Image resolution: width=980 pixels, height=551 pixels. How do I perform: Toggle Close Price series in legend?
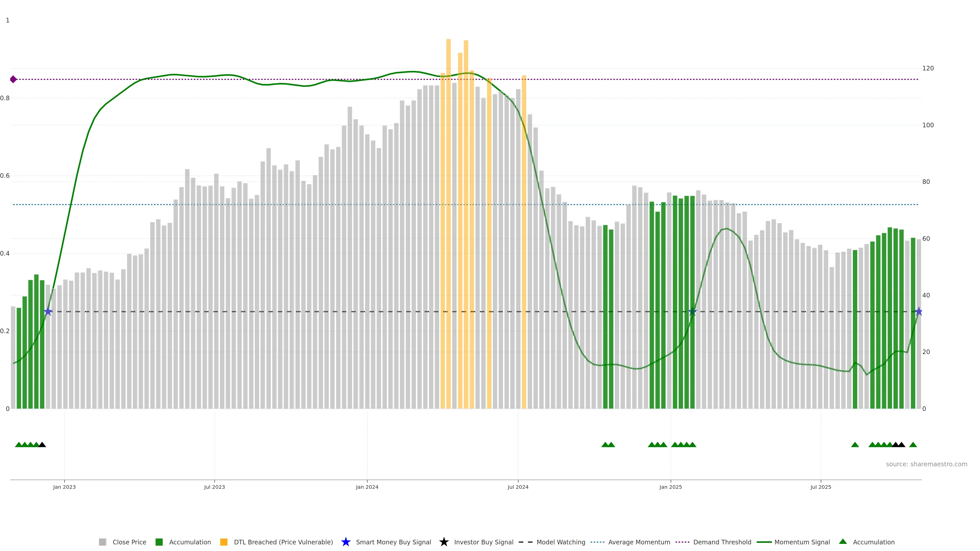(x=129, y=542)
